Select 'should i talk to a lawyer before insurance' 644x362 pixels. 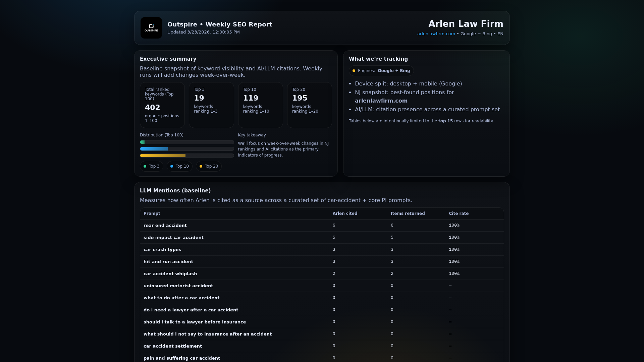pyautogui.click(x=195, y=322)
